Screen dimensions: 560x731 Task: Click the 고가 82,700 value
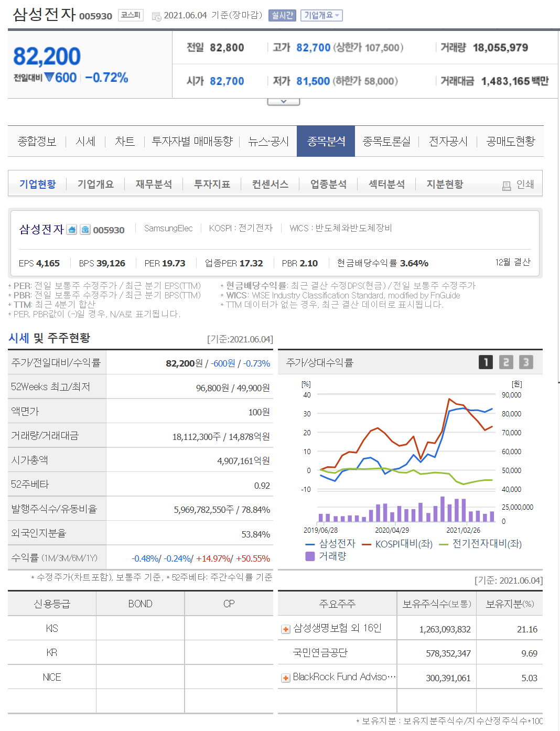pos(313,48)
